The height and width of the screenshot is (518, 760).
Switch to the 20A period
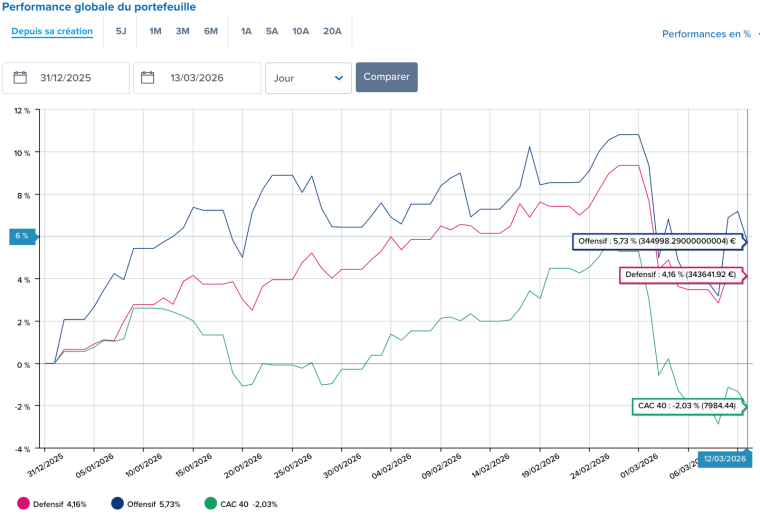[x=332, y=31]
